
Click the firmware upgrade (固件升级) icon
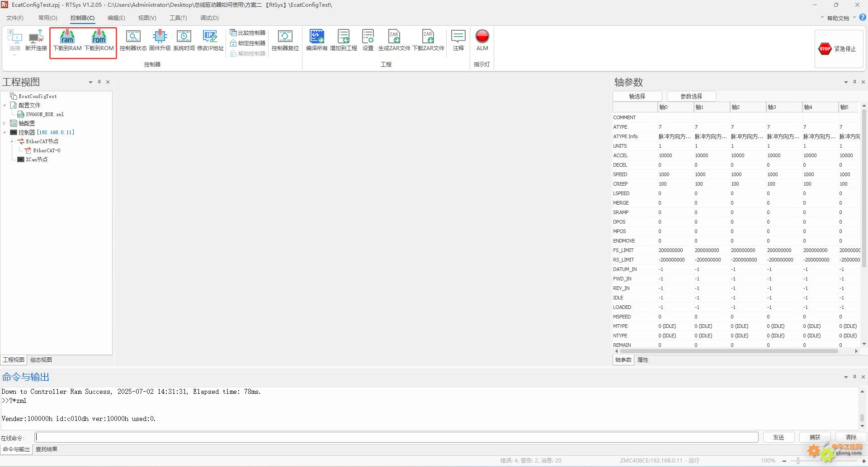[x=160, y=37]
